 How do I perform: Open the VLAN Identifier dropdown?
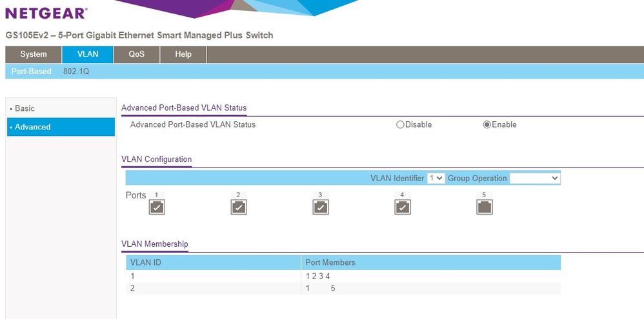point(436,178)
